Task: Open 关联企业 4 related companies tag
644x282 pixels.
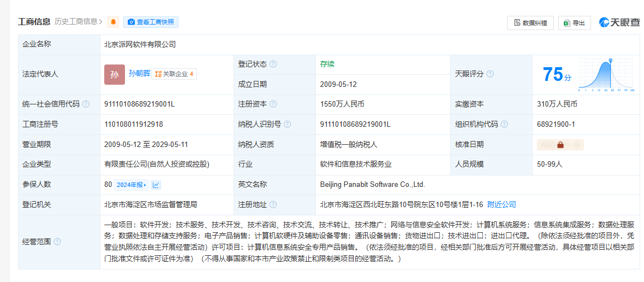Action: point(174,74)
